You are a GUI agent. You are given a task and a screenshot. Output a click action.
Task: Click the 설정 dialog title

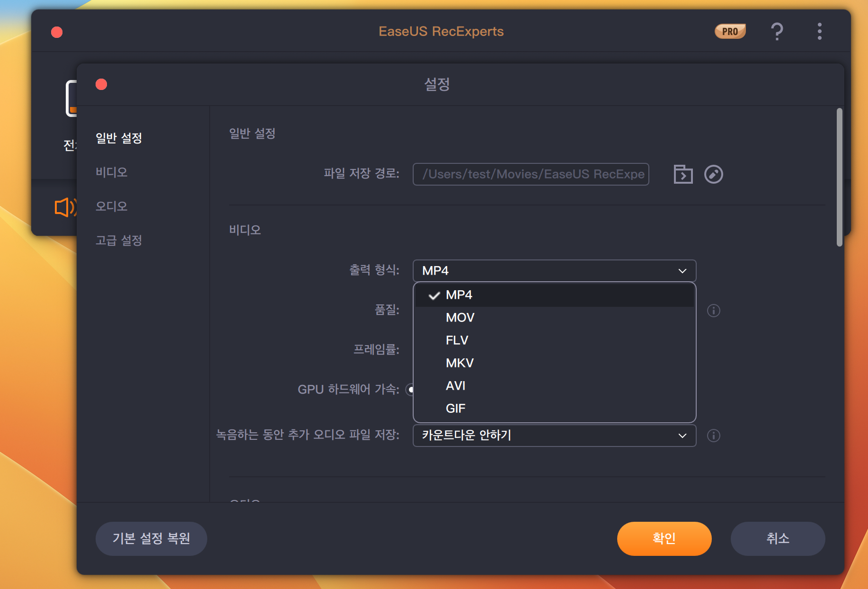point(437,84)
